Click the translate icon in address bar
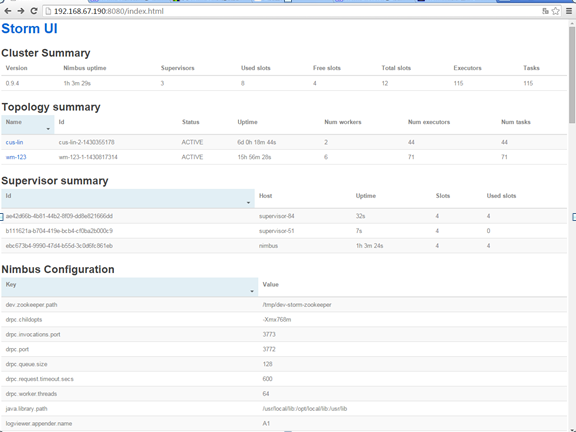The width and height of the screenshot is (576, 432). pyautogui.click(x=546, y=11)
